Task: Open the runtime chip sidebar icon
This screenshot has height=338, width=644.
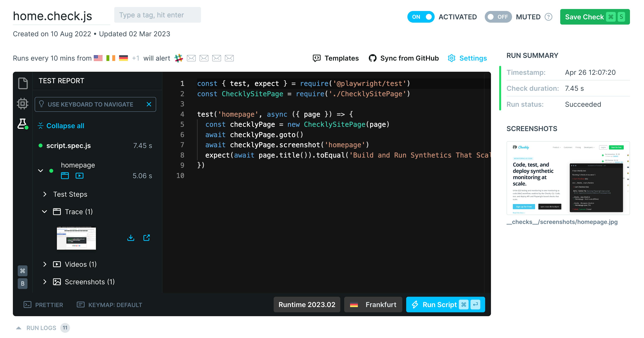Action: click(x=23, y=103)
